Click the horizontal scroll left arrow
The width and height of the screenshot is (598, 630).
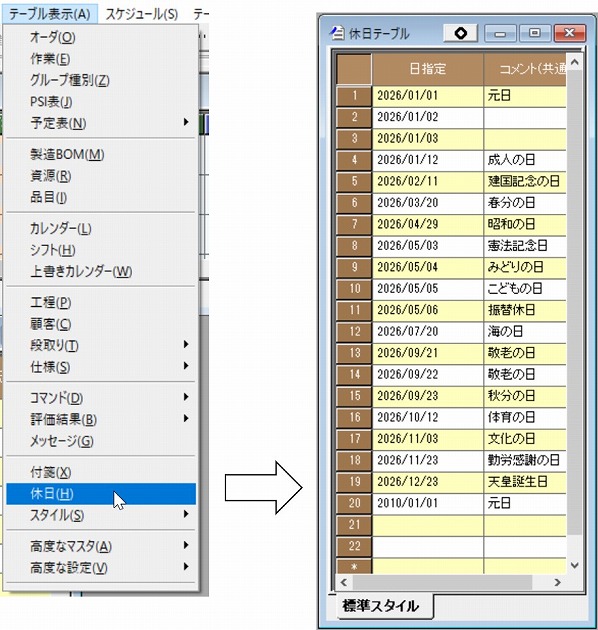(x=344, y=582)
